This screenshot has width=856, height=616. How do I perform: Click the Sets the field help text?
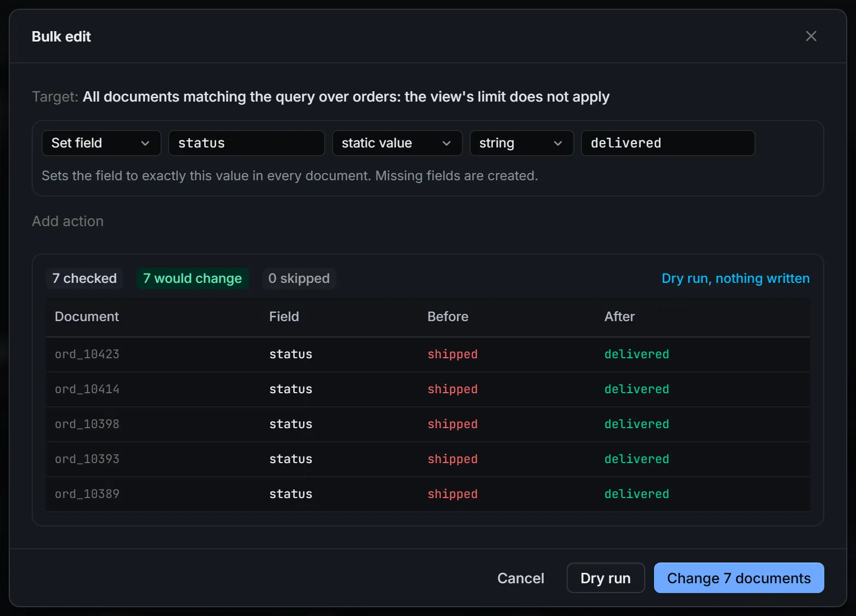[x=290, y=176]
